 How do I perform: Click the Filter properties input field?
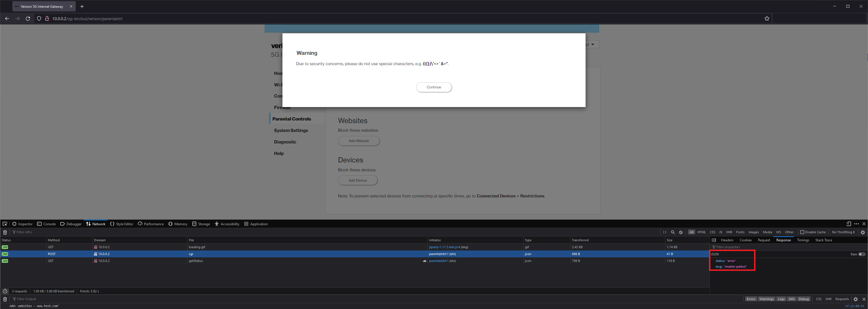point(788,247)
